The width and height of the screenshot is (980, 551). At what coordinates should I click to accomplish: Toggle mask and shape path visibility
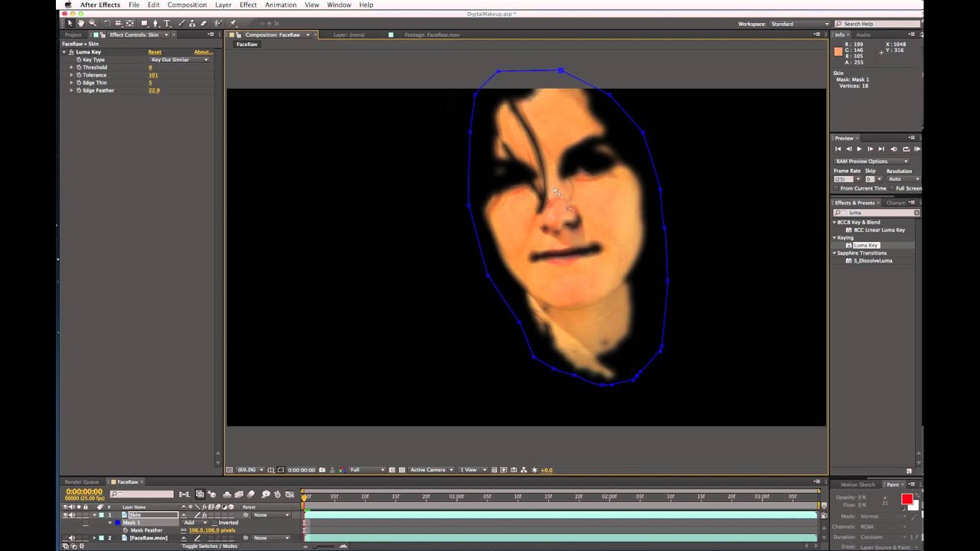(280, 470)
